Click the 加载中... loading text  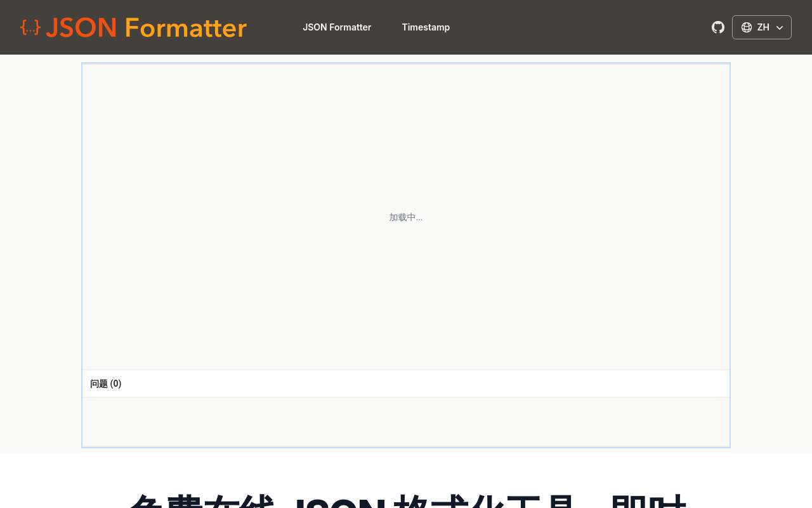[406, 217]
